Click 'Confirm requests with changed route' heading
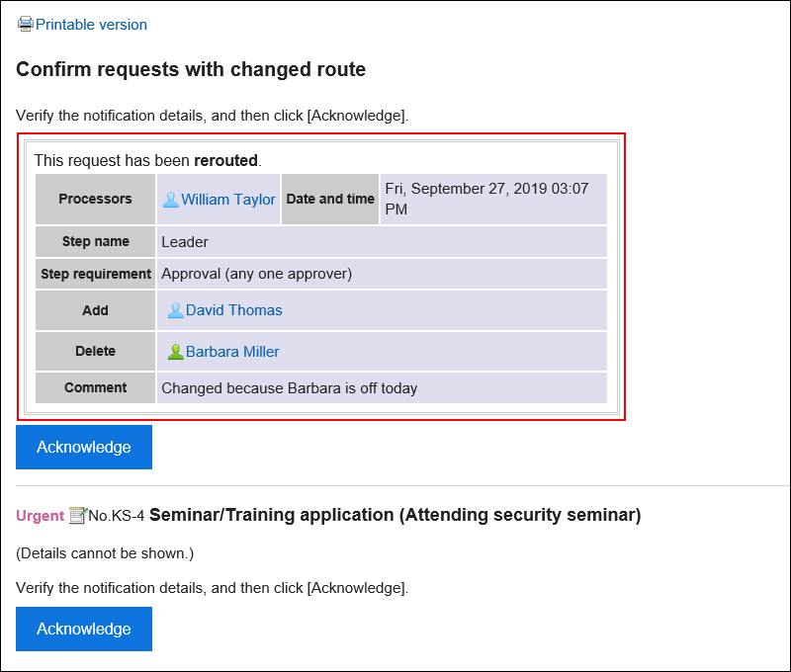Viewport: 791px width, 672px height. click(191, 69)
